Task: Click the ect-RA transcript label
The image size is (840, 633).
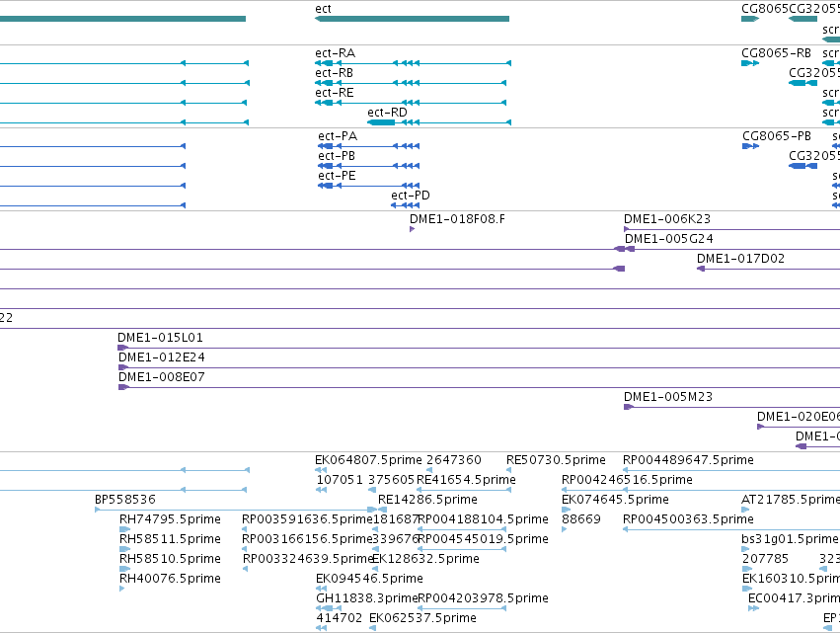Action: click(x=336, y=53)
